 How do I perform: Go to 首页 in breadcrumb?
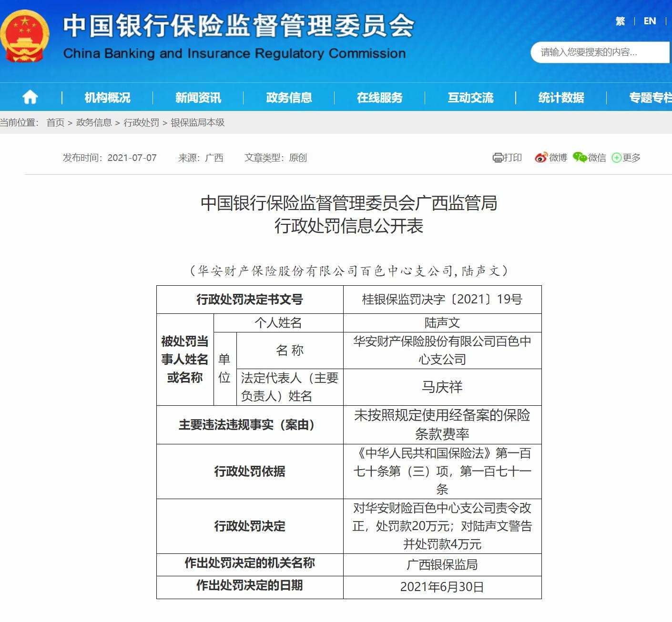[x=55, y=122]
